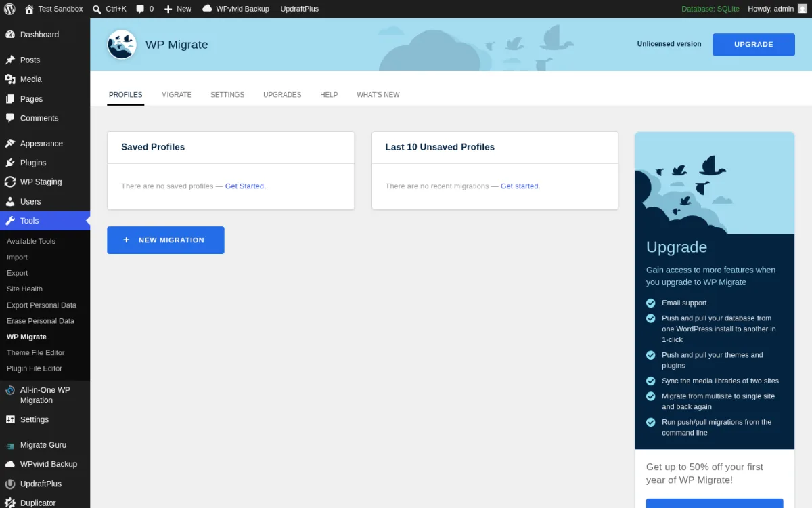Click 'Sync the media libraries of two sites'
Viewport: 812px width, 508px height.
pos(720,381)
